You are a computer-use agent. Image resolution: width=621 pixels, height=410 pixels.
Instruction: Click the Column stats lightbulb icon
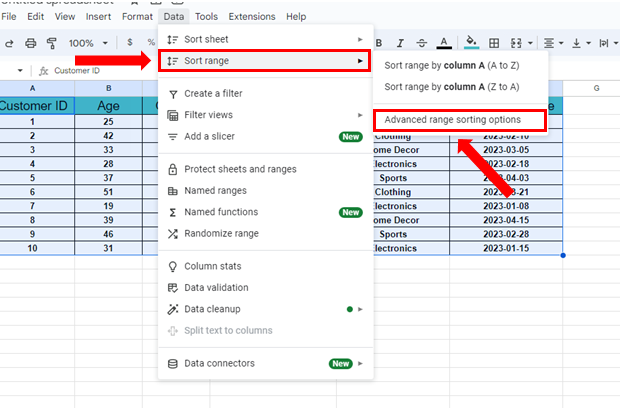click(x=173, y=267)
